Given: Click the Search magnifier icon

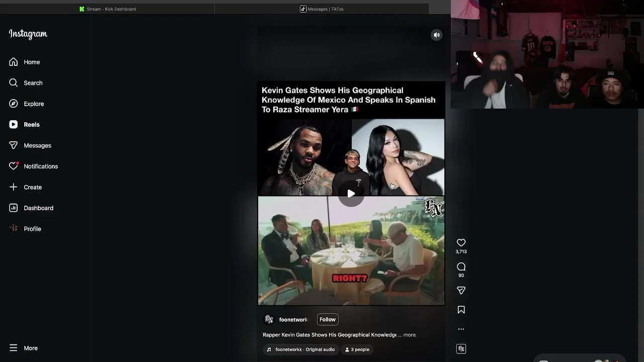Looking at the screenshot, I should coord(14,82).
